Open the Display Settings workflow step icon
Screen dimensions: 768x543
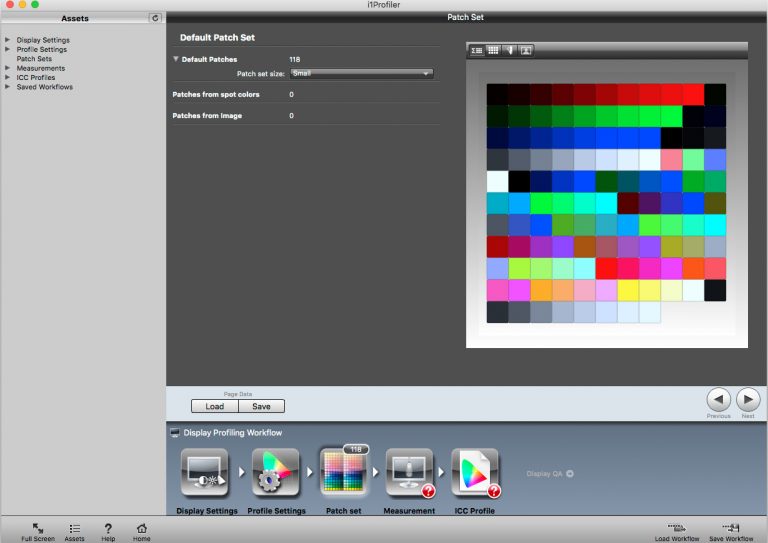point(205,473)
